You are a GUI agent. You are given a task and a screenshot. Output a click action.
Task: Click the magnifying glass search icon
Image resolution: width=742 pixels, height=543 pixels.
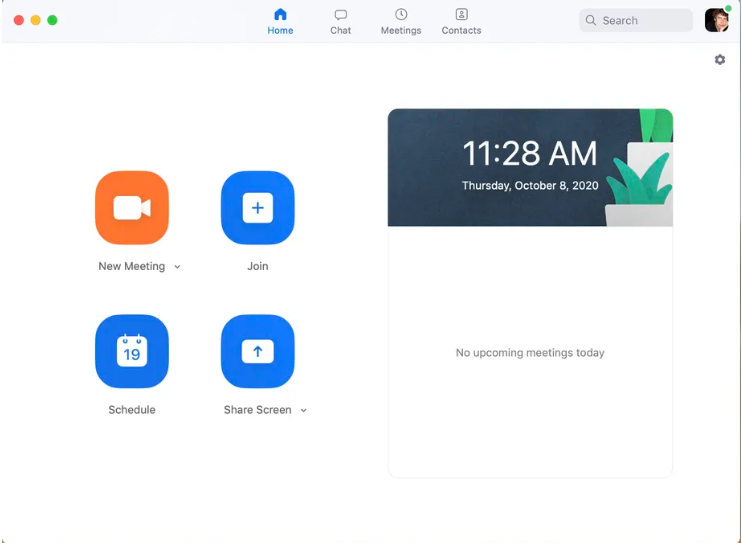591,20
